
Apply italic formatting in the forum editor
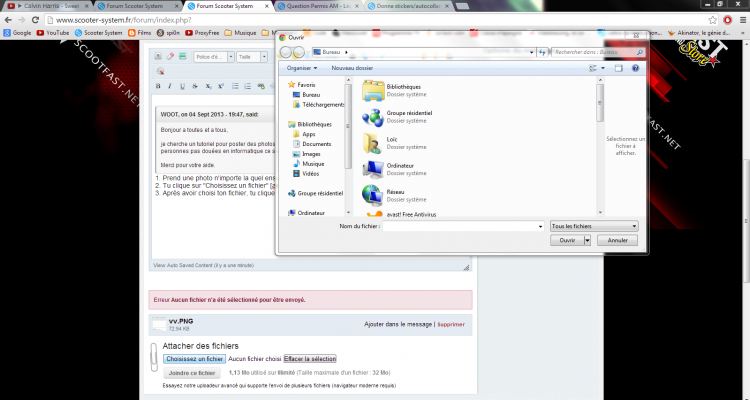pyautogui.click(x=169, y=86)
